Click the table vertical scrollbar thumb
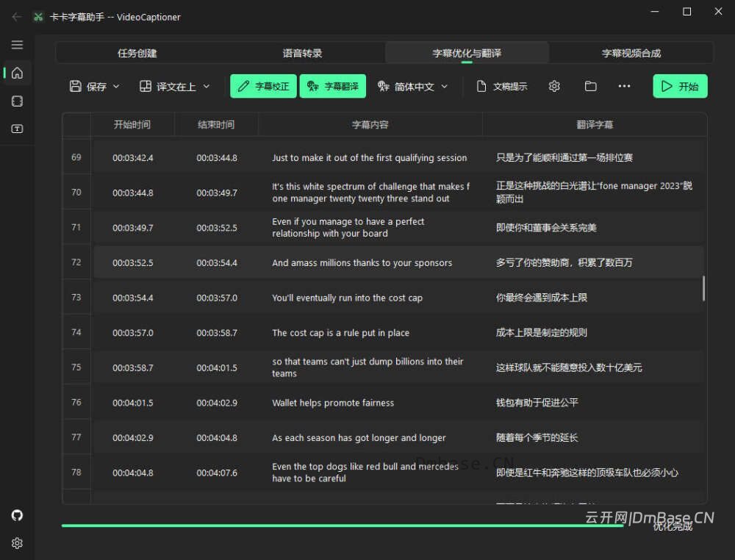735x560 pixels. click(x=703, y=288)
